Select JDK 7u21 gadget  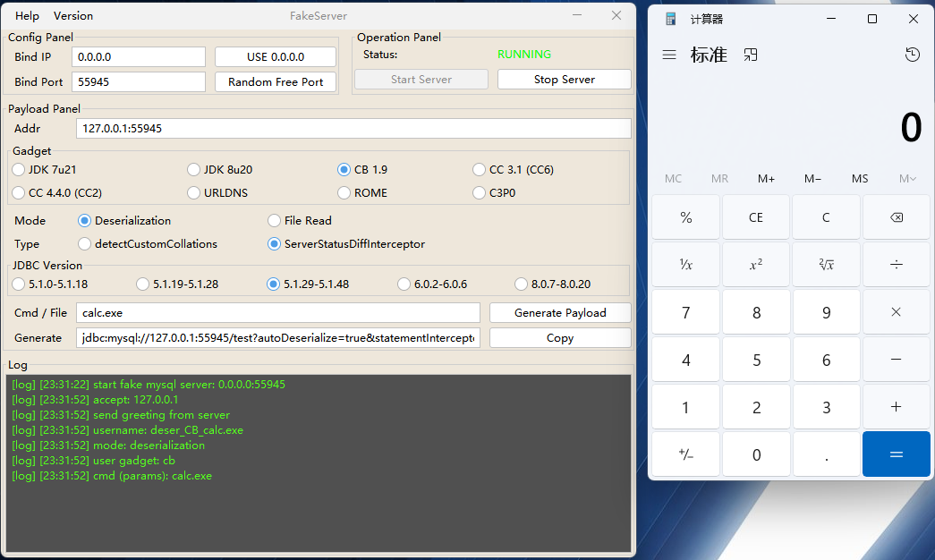[45, 169]
